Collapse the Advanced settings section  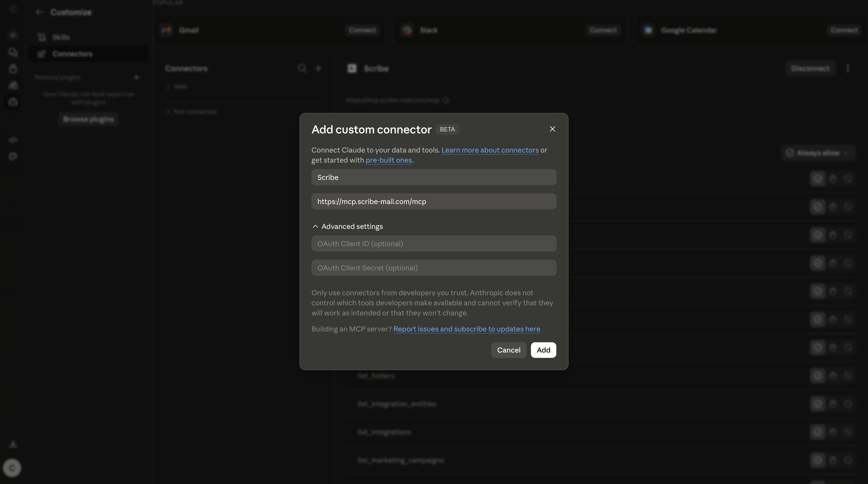[x=347, y=226]
